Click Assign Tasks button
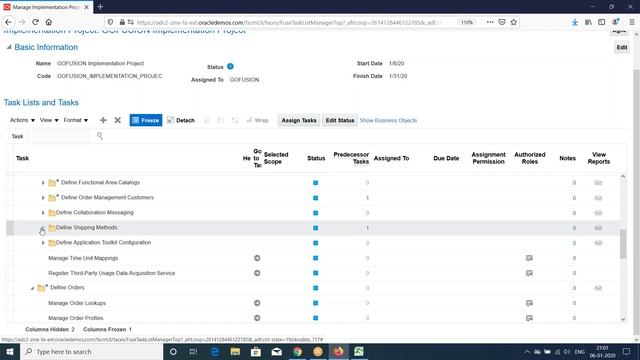Image resolution: width=640 pixels, height=360 pixels. coord(299,120)
